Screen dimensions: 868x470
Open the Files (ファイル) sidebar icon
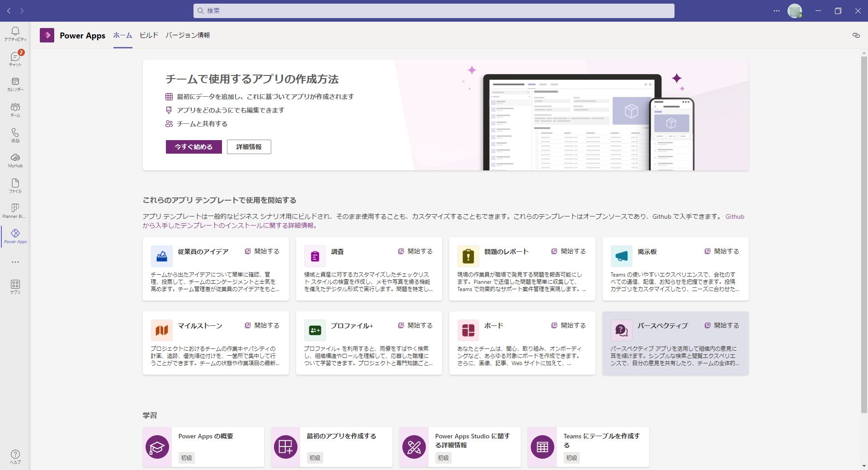15,186
